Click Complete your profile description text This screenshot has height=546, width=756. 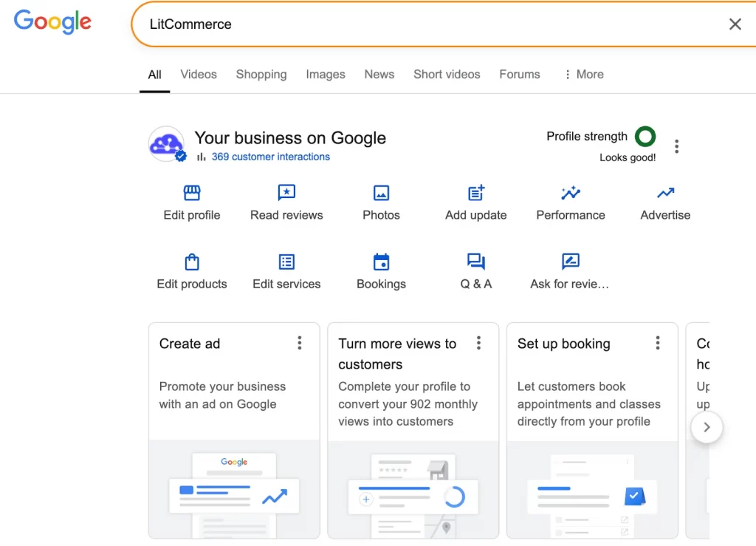(x=408, y=403)
